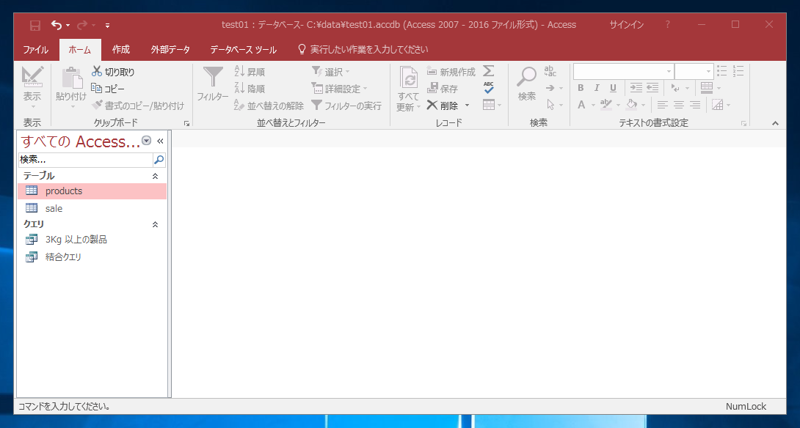Click the decrease indent icon
This screenshot has width=800, height=428.
coord(653,88)
